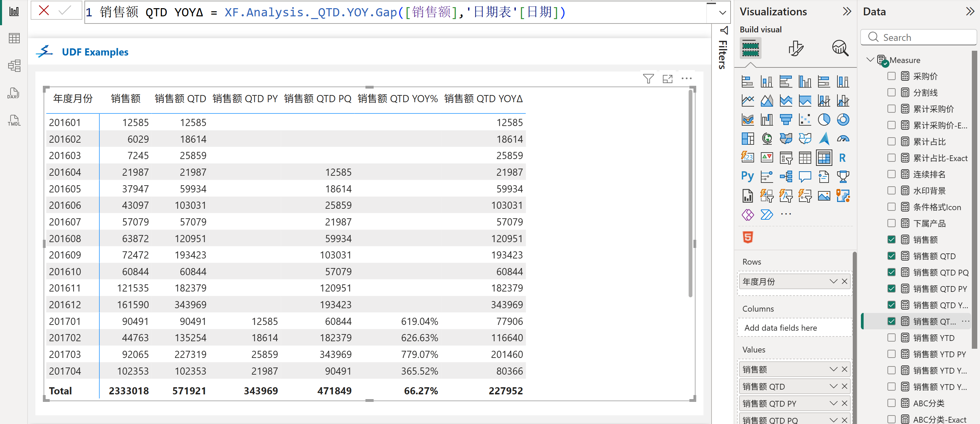The image size is (980, 424).
Task: Click 年度月份 column header to sort
Action: (x=73, y=99)
